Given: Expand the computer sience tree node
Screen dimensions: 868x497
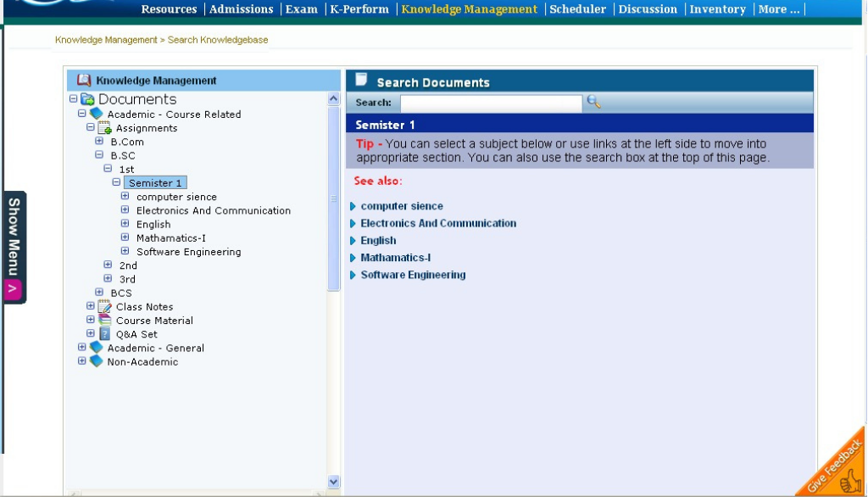Looking at the screenshot, I should tap(125, 196).
